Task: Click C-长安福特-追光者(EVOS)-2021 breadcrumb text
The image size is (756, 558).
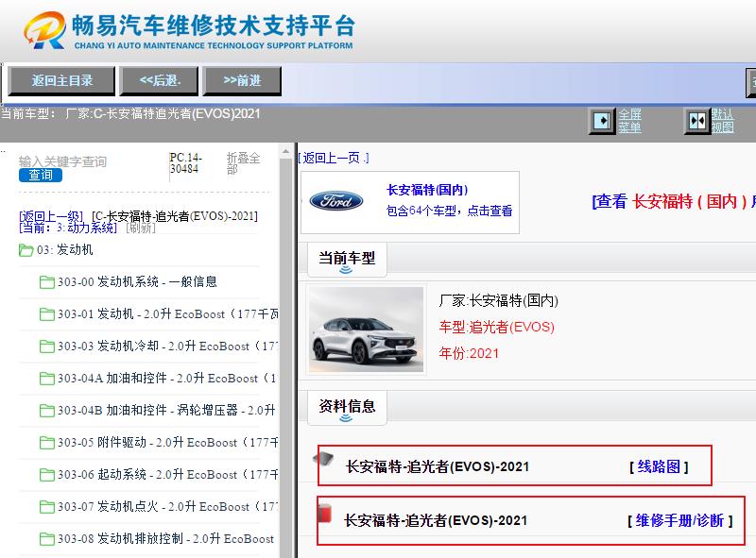Action: point(175,216)
